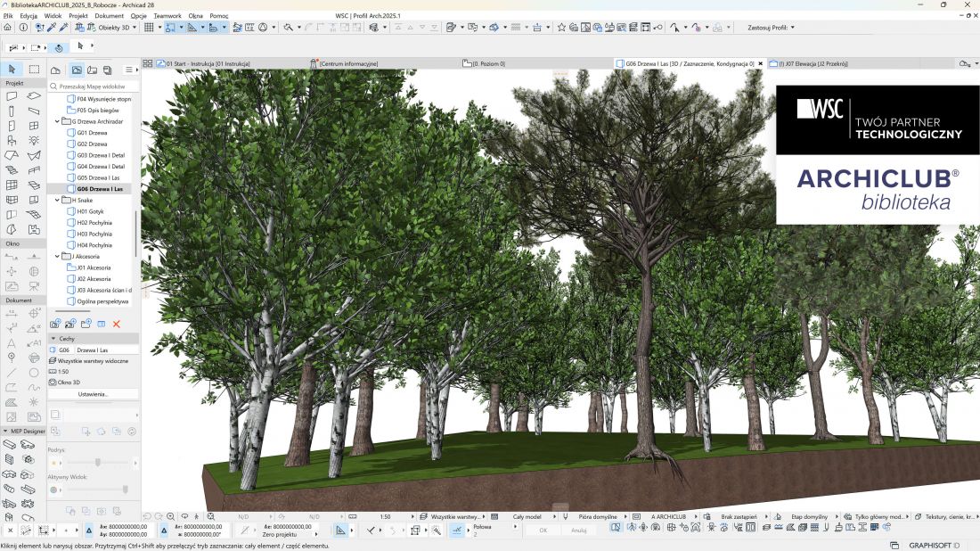Activate the eyedropper pick-up parameters tool

click(x=53, y=28)
